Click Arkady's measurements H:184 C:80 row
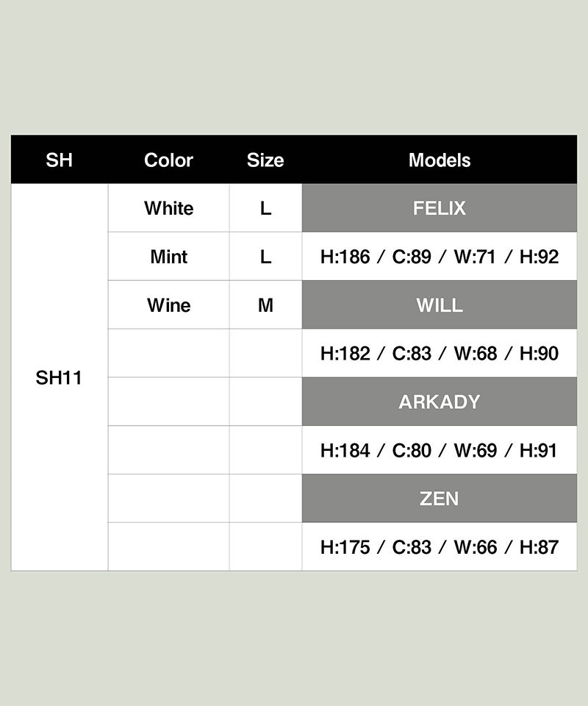588x706 pixels. pos(440,450)
